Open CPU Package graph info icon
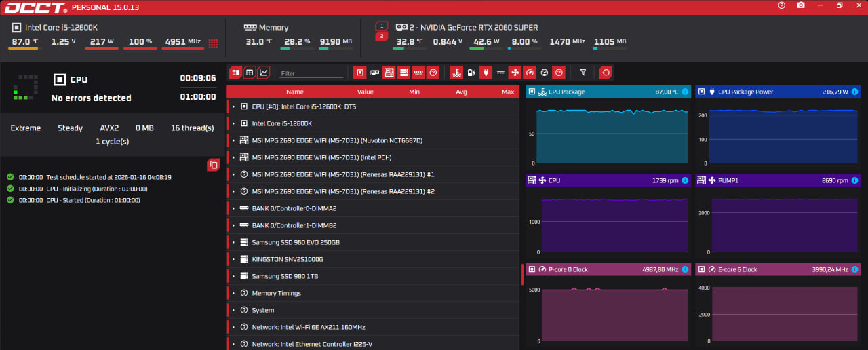The image size is (868, 350). [x=684, y=92]
